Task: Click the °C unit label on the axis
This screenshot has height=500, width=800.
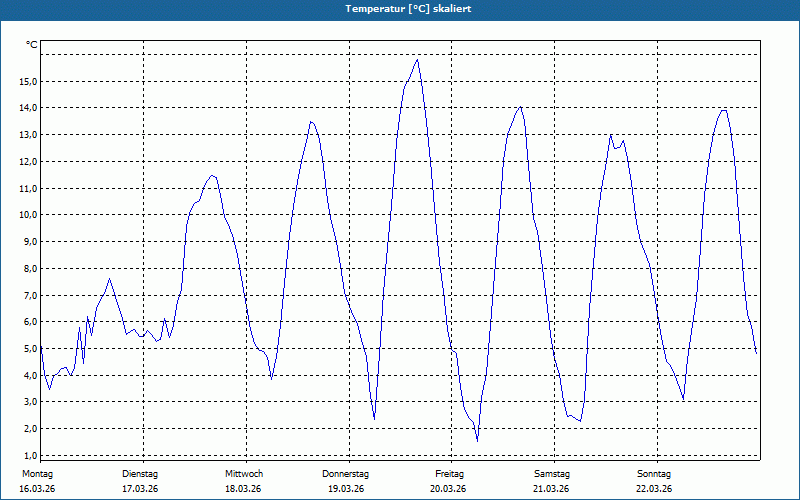Action: pos(31,45)
